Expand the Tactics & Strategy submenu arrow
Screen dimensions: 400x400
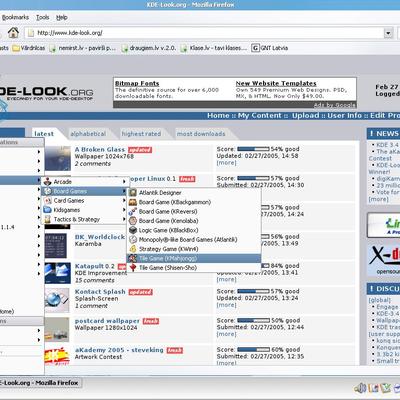[124, 219]
